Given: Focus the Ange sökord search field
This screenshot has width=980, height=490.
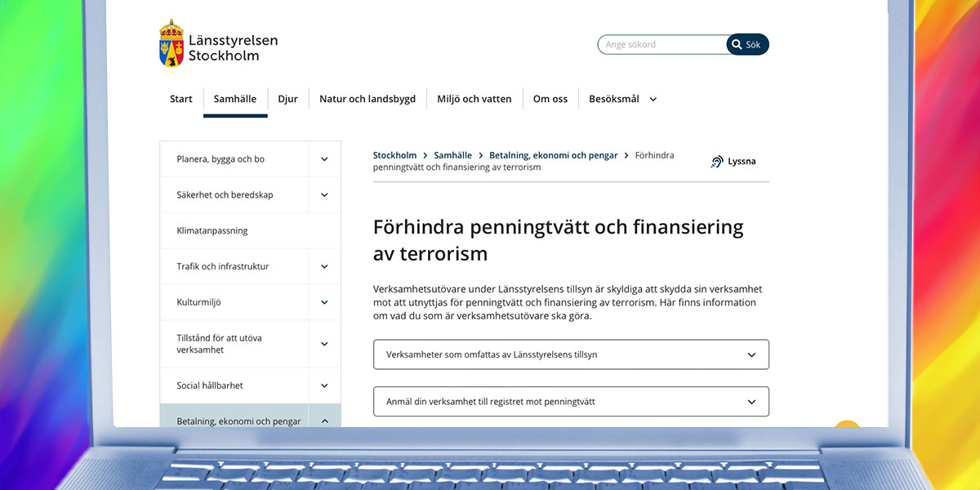Looking at the screenshot, I should click(662, 45).
